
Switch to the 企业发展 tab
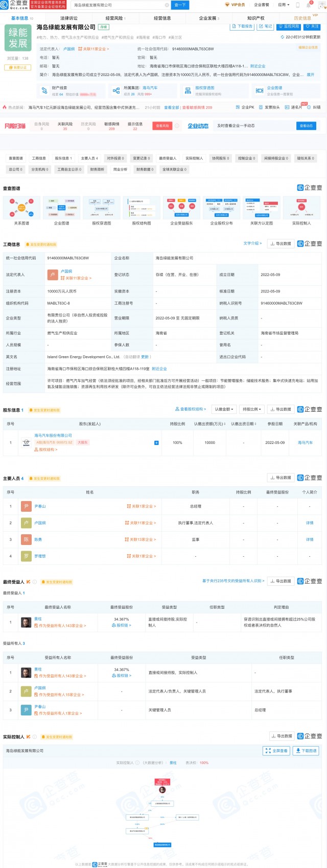coord(208,18)
